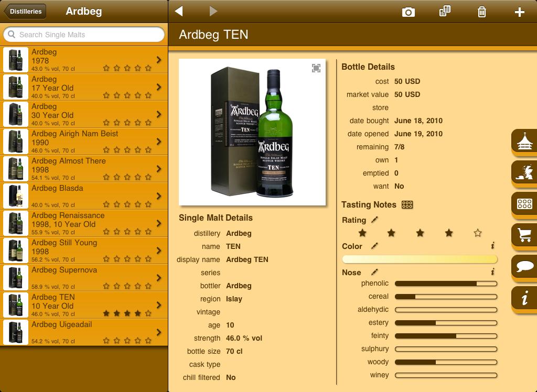Tap the camera icon in top toolbar
The image size is (537, 392).
[408, 12]
